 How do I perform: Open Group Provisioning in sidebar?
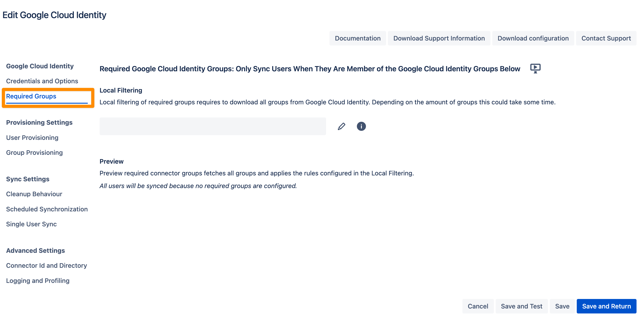point(34,153)
